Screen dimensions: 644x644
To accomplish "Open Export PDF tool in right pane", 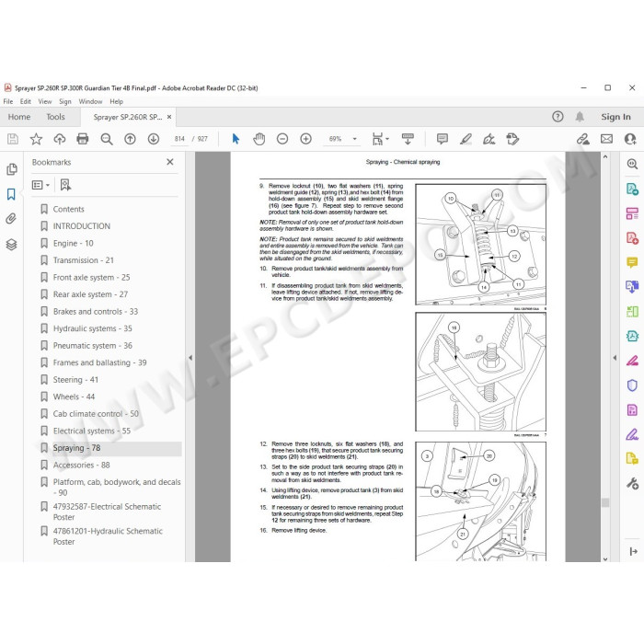I will point(632,189).
